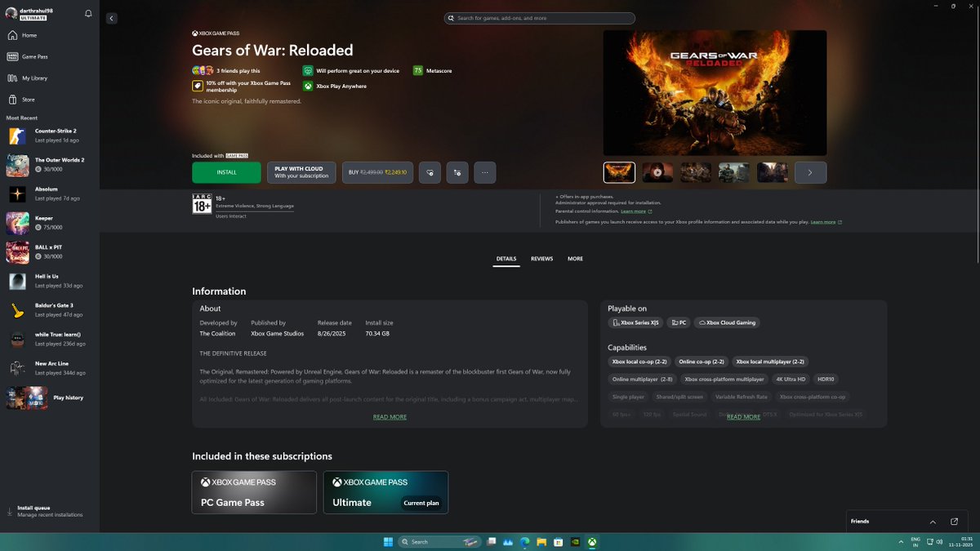
Task: Click the green INSTALL button
Action: [226, 172]
